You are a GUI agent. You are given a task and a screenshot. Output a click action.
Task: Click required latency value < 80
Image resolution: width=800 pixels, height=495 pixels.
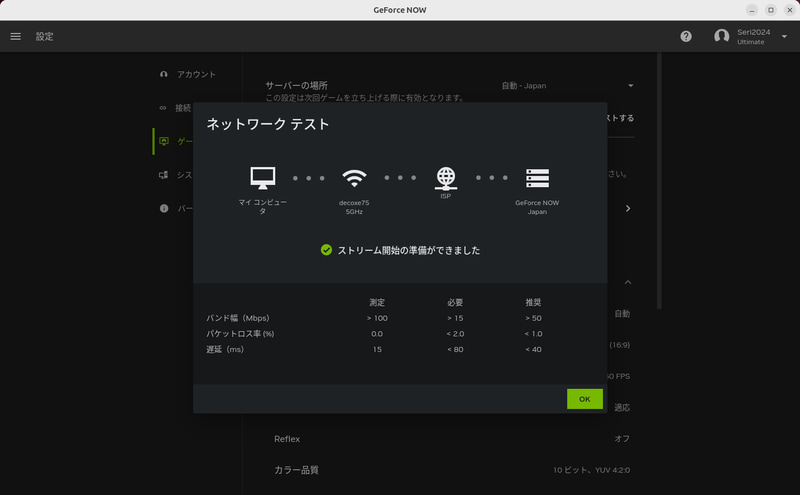(455, 350)
